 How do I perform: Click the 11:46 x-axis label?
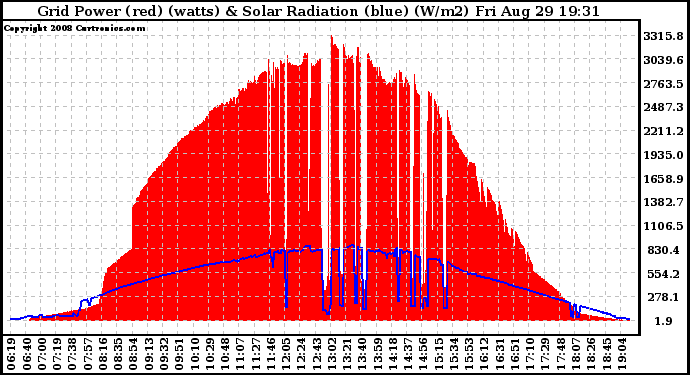point(272,354)
